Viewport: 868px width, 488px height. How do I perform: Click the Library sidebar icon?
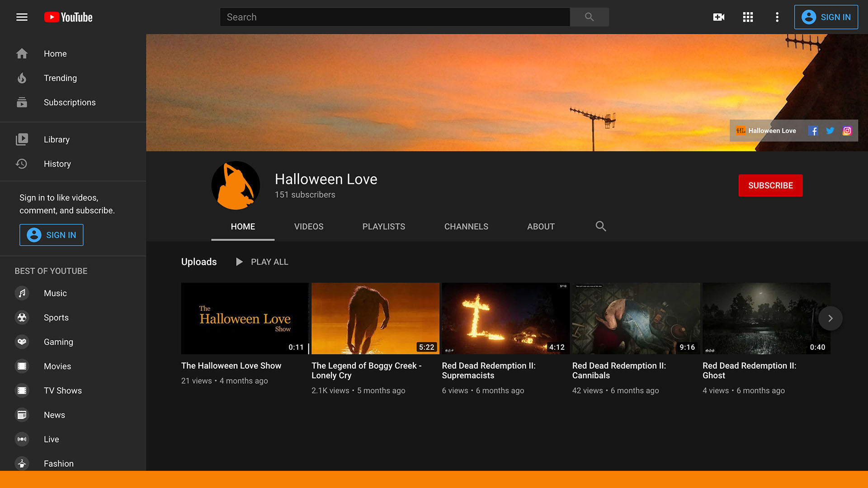coord(22,140)
